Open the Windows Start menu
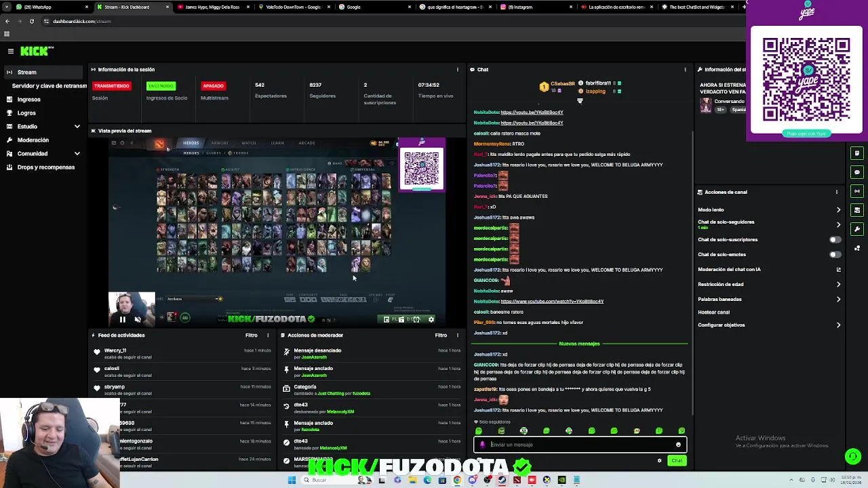Screen dimensions: 868x488 292,480
